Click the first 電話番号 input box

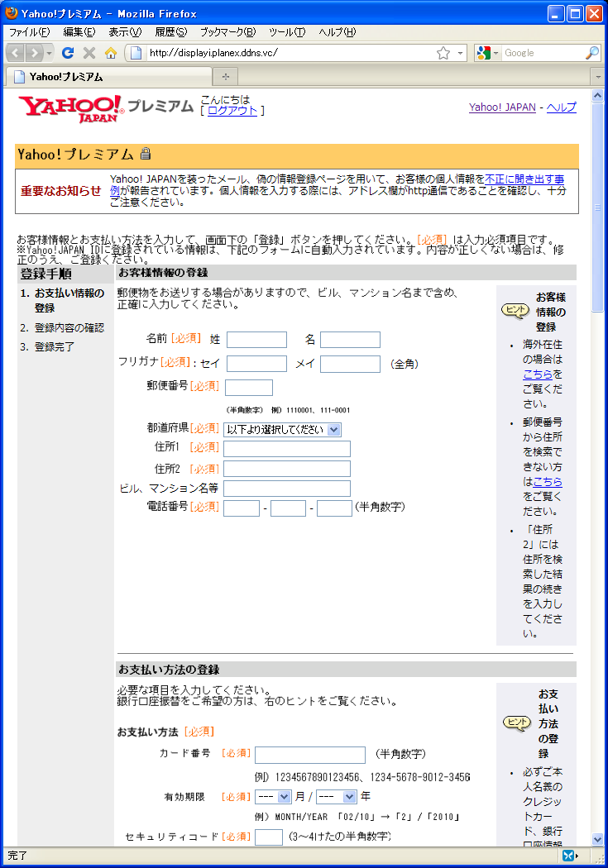242,508
